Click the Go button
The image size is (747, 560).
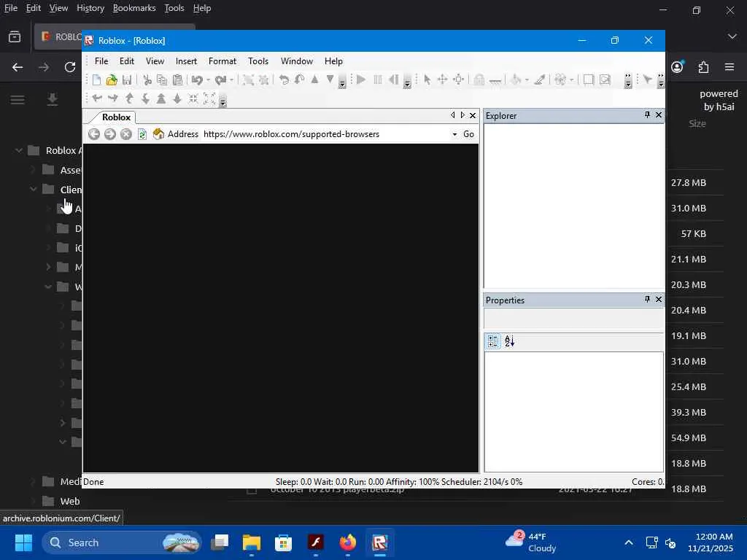[469, 134]
